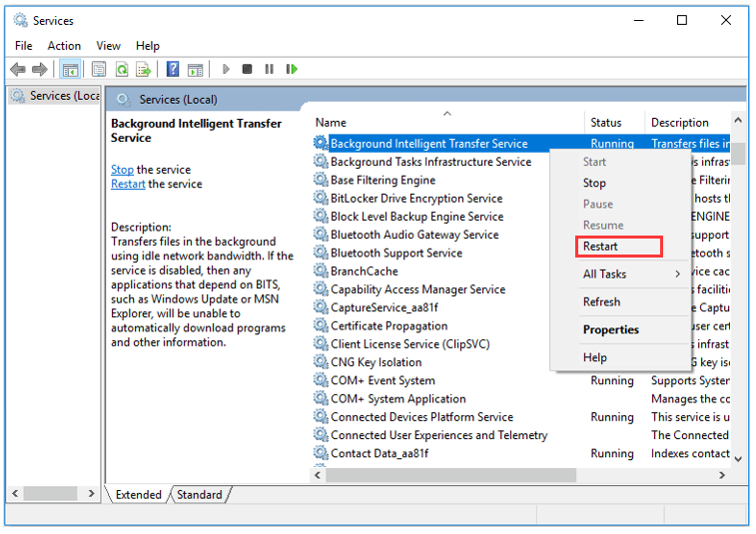Click gear icon beside BranchCache
This screenshot has height=534, width=756.
321,270
